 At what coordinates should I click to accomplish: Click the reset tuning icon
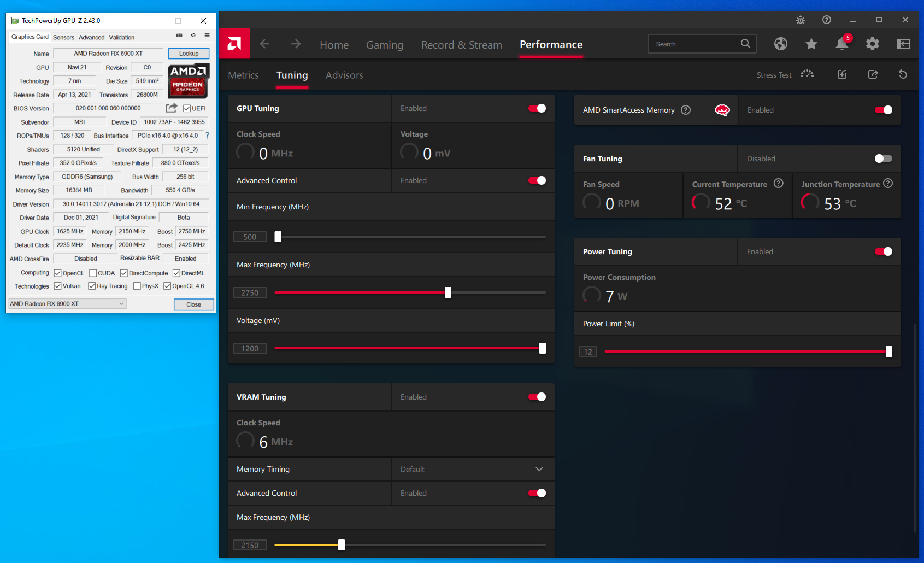pos(903,74)
